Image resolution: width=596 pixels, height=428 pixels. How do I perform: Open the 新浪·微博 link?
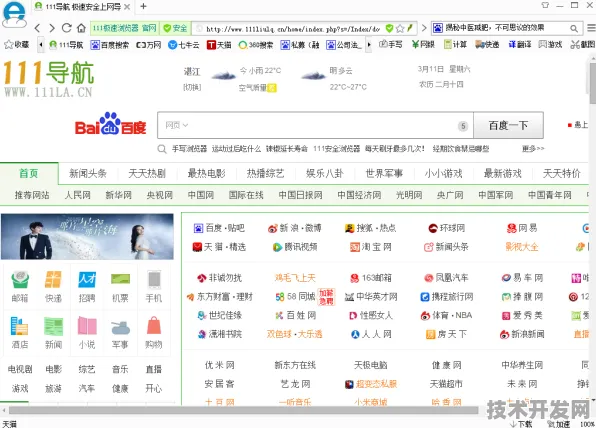pyautogui.click(x=295, y=228)
